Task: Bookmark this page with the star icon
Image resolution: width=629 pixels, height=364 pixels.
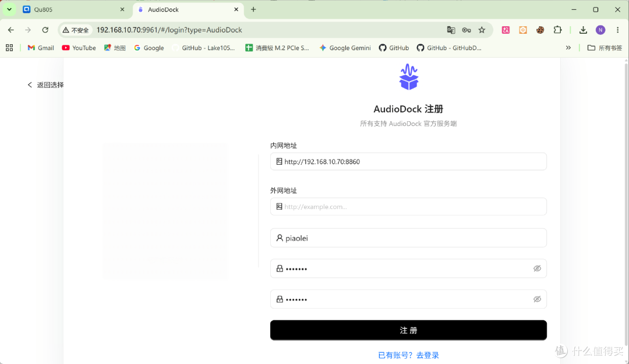Action: tap(482, 30)
